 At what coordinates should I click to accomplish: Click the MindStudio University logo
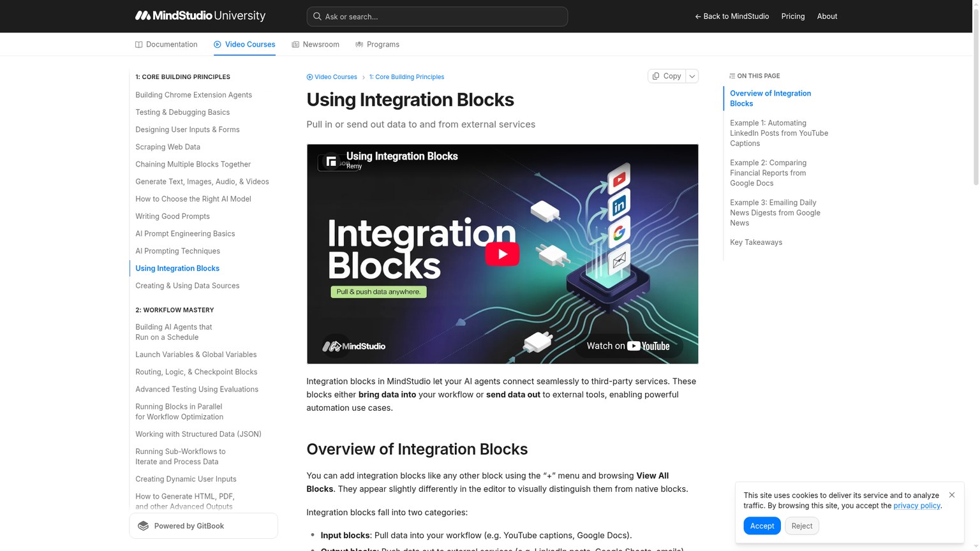click(200, 16)
